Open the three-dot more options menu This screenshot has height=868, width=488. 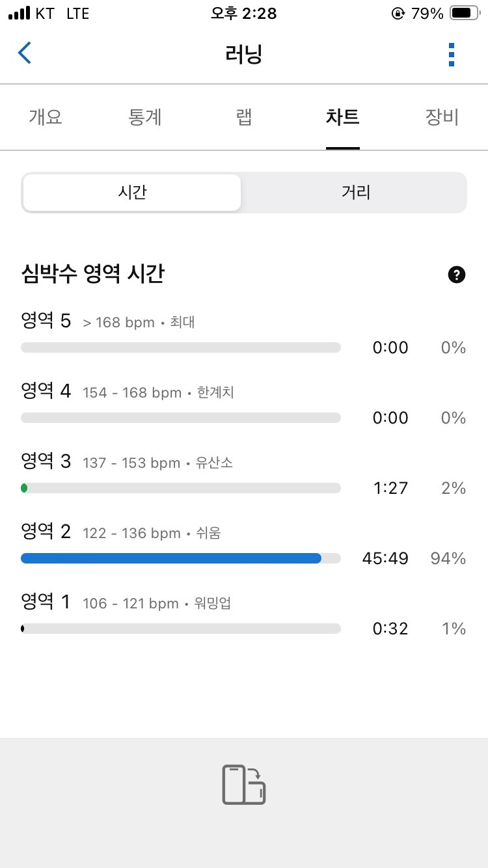[x=452, y=55]
